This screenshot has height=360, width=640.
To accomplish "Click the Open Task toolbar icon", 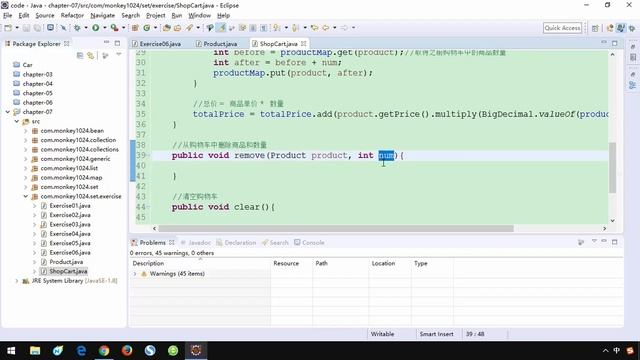I will tap(177, 28).
